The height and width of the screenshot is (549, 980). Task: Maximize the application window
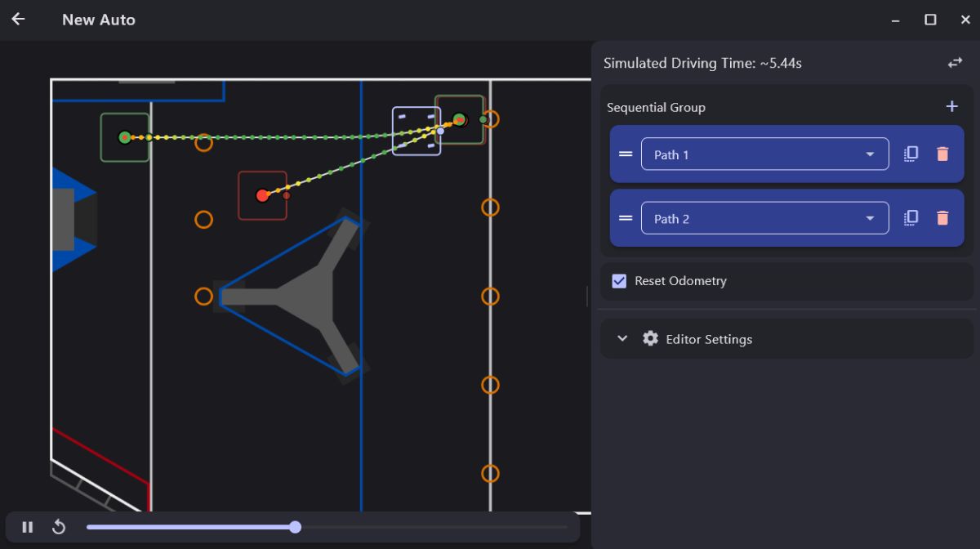point(930,20)
